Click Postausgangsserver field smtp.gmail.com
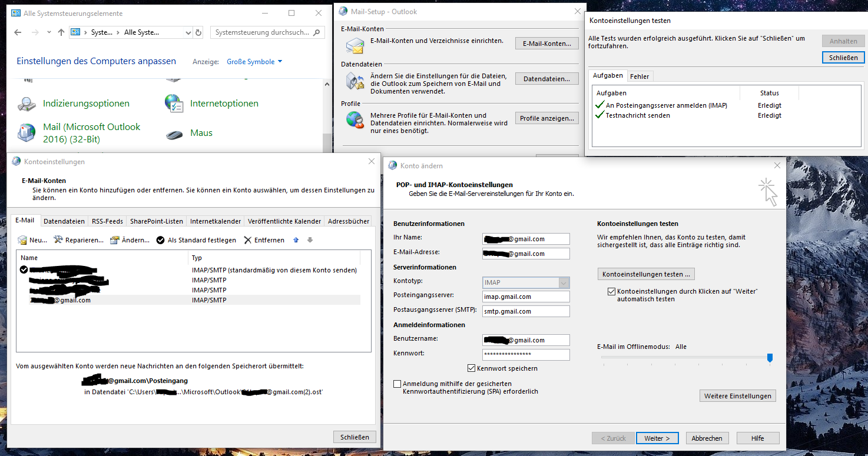This screenshot has width=868, height=456. (x=526, y=312)
